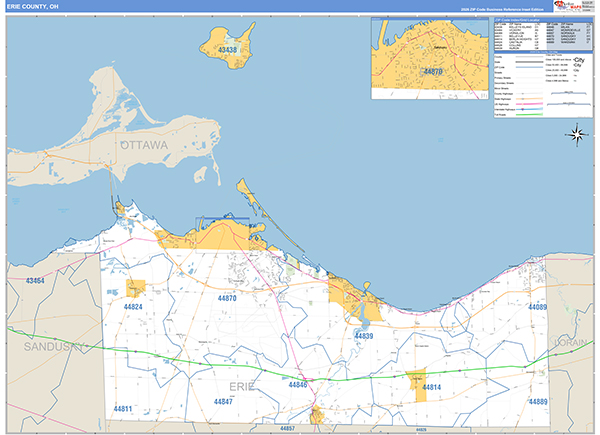Click the 44089 ZIP code label
600x435 pixels.
click(x=538, y=308)
